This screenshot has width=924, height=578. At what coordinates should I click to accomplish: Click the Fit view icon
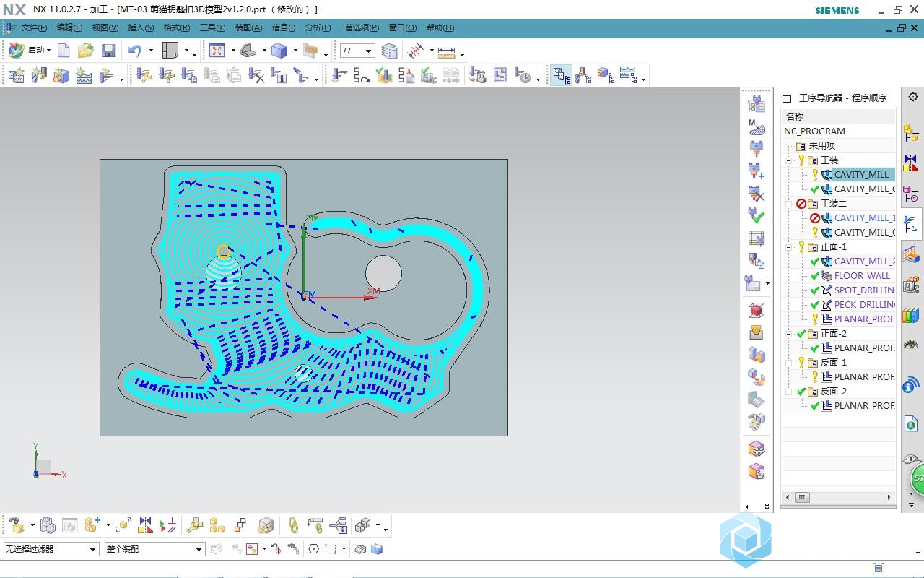[x=217, y=51]
